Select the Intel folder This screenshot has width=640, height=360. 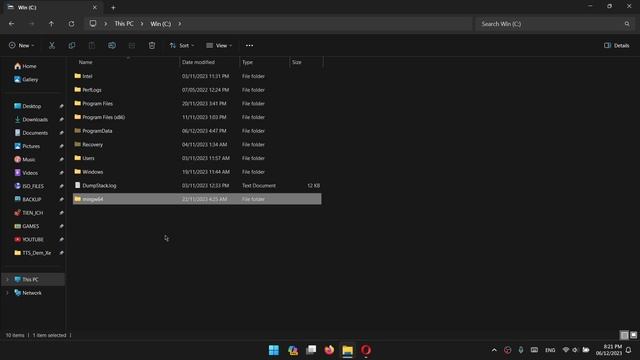(x=197, y=76)
